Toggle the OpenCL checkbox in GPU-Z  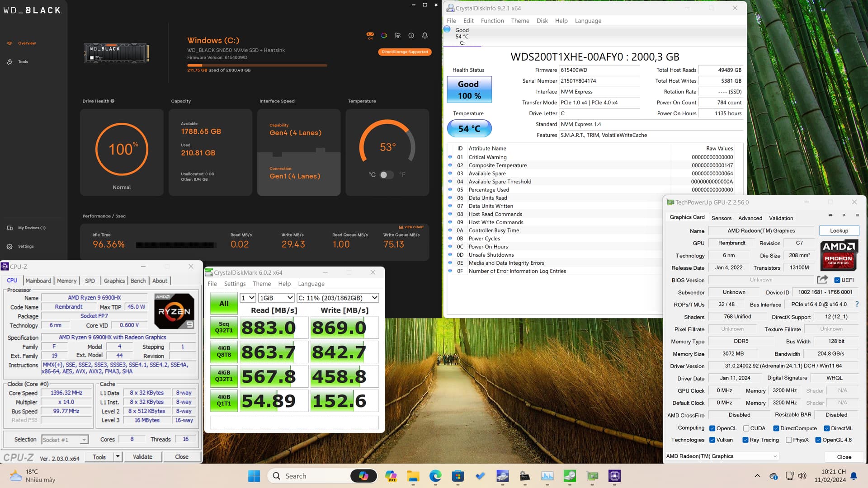tap(712, 428)
